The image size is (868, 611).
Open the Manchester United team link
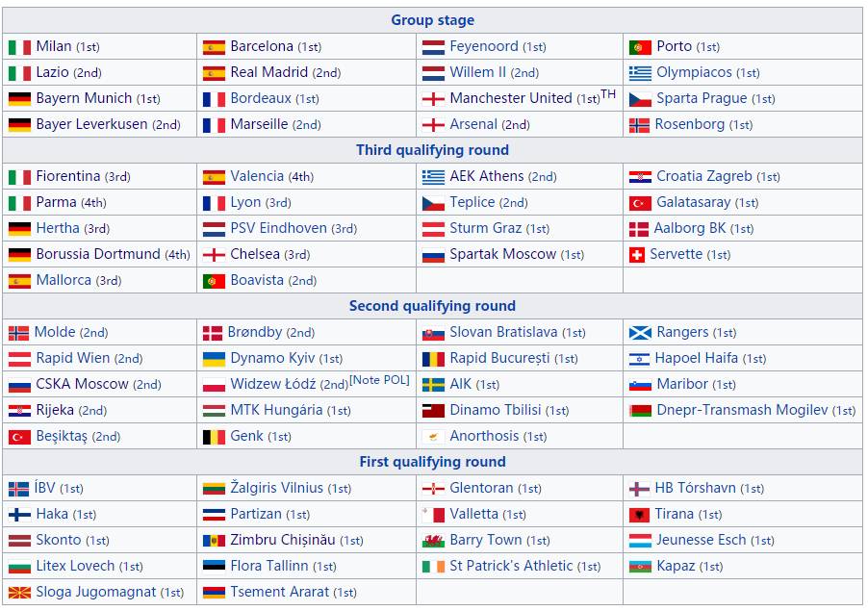(510, 98)
